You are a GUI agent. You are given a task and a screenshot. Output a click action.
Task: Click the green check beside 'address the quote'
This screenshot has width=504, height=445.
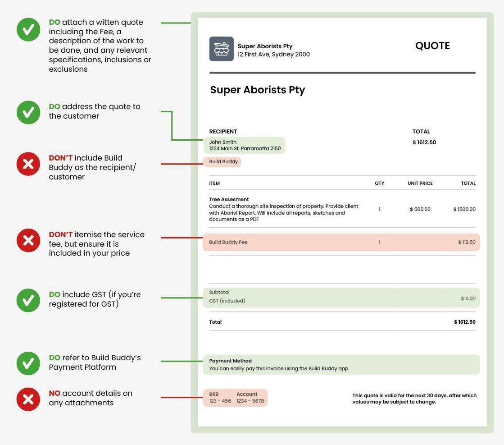(x=28, y=112)
